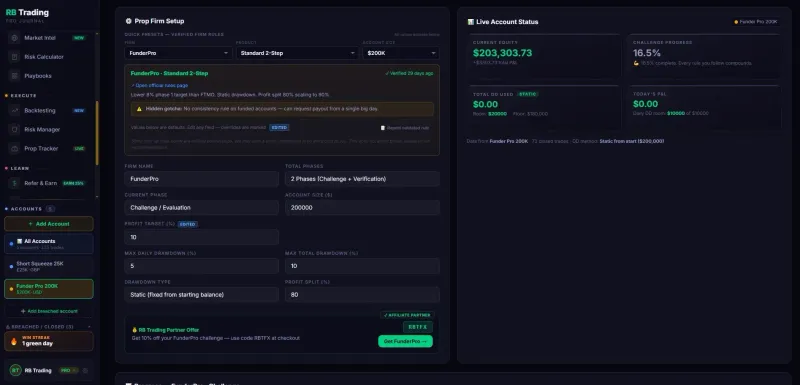Screen dimensions: 800x385
Task: Open the Account Size dropdown showing $200K
Action: (x=401, y=53)
